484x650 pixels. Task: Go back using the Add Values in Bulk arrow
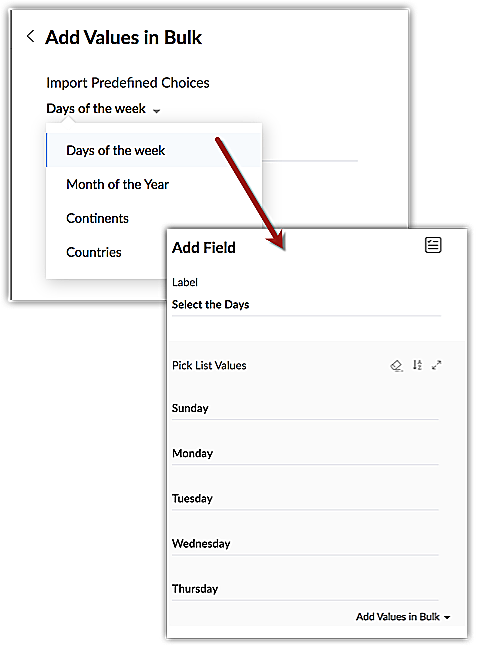30,36
